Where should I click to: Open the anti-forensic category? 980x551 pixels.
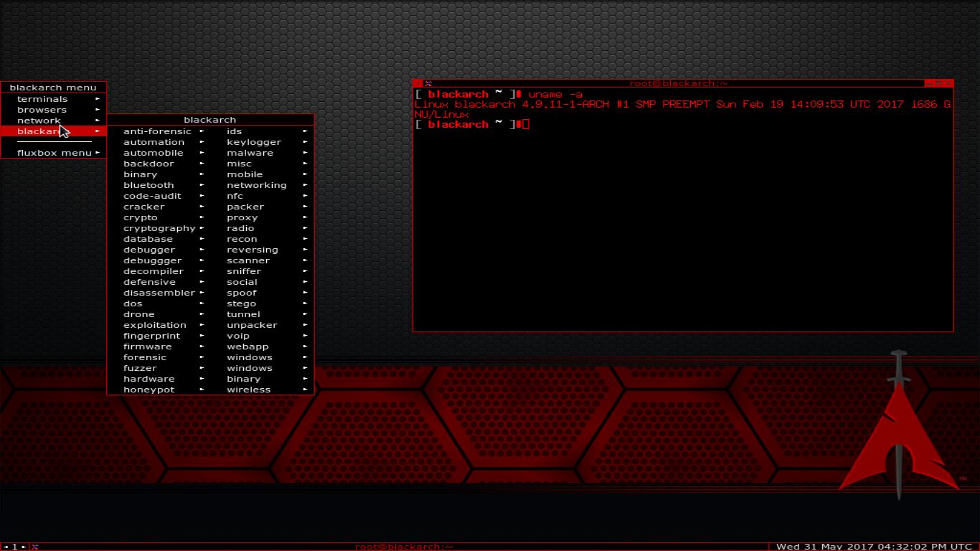pyautogui.click(x=157, y=131)
